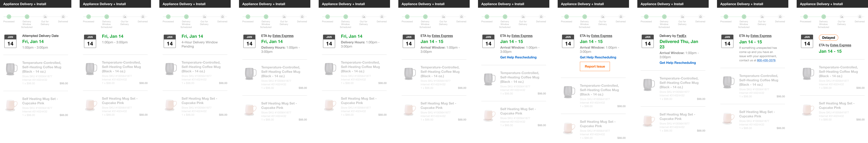This screenshot has width=868, height=143.
Task: Open the FedEx carrier link
Action: [x=681, y=36]
